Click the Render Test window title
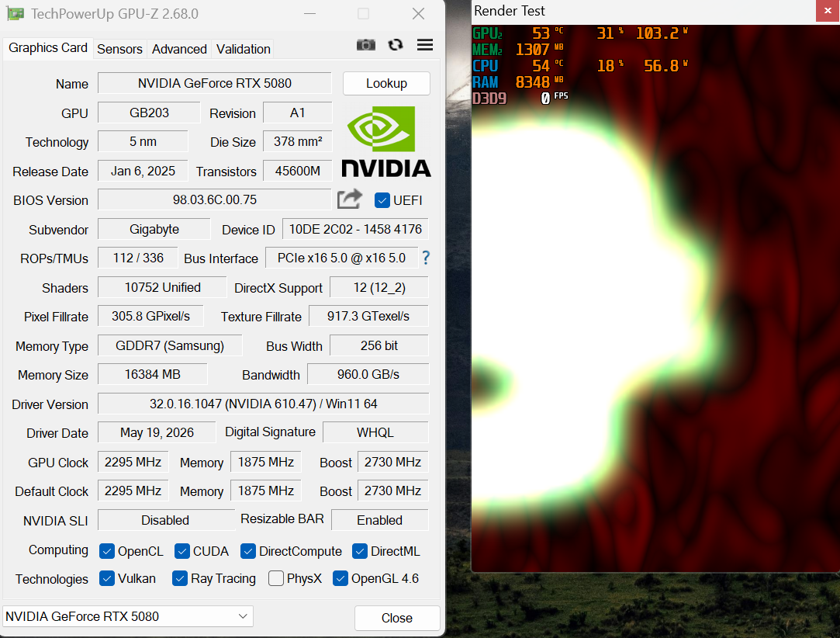The width and height of the screenshot is (840, 638). click(510, 11)
